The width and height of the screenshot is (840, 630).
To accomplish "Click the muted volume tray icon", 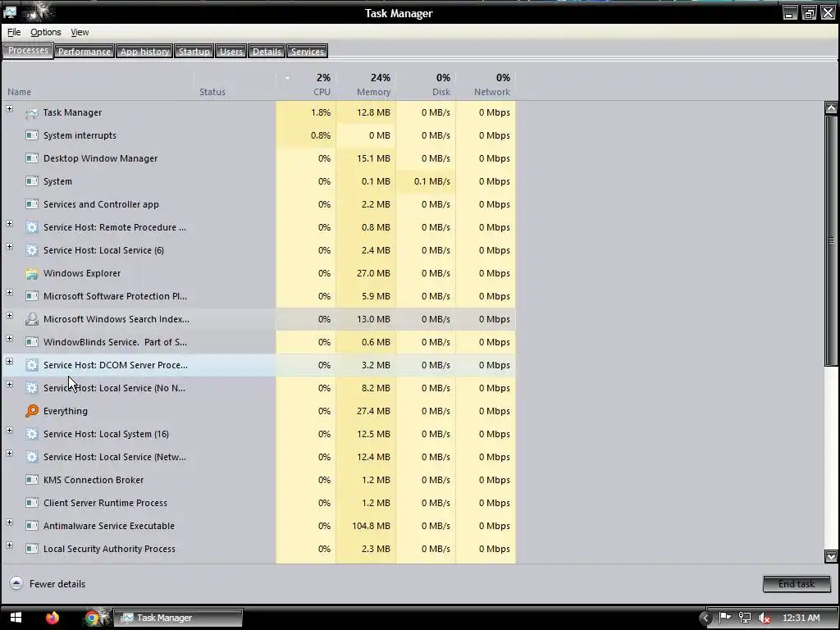I will pyautogui.click(x=765, y=618).
